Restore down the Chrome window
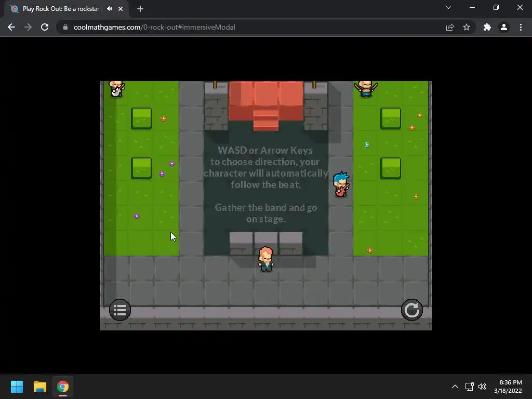532x399 pixels. tap(496, 7)
